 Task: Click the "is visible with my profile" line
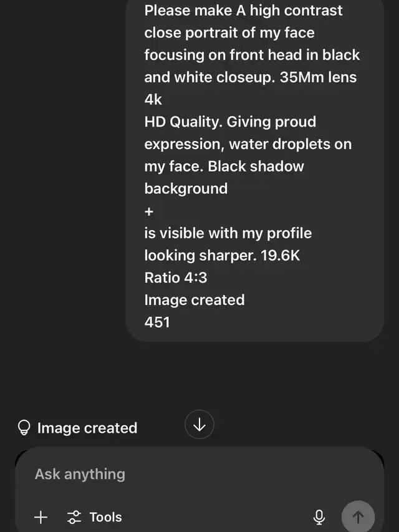pyautogui.click(x=228, y=233)
